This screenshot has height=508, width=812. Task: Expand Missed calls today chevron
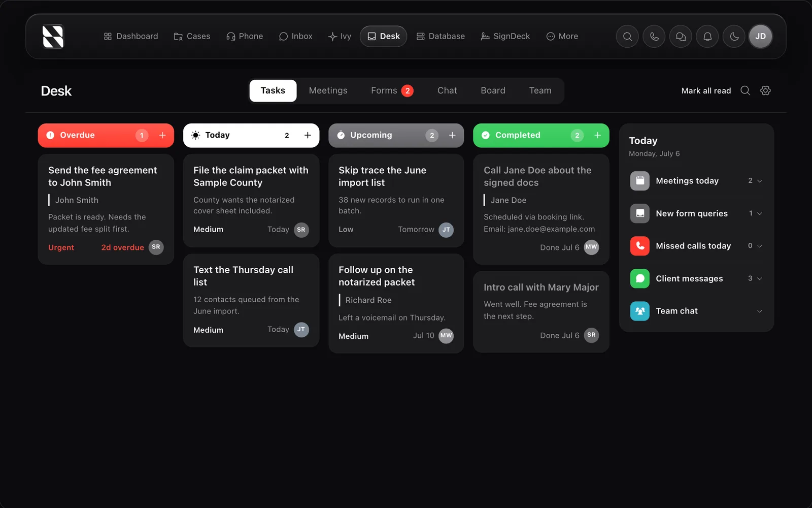click(x=760, y=246)
